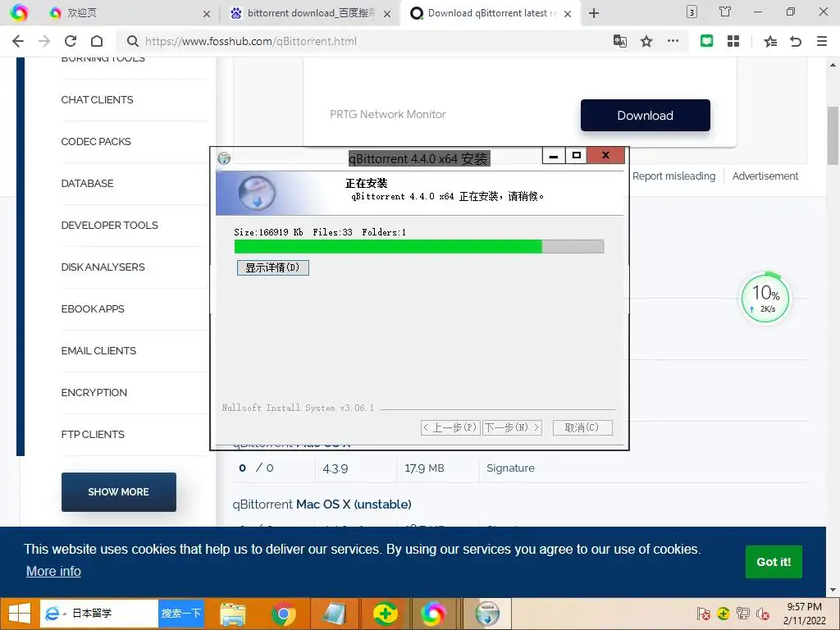Open a new tab with the plus button
The height and width of the screenshot is (630, 840).
point(594,13)
